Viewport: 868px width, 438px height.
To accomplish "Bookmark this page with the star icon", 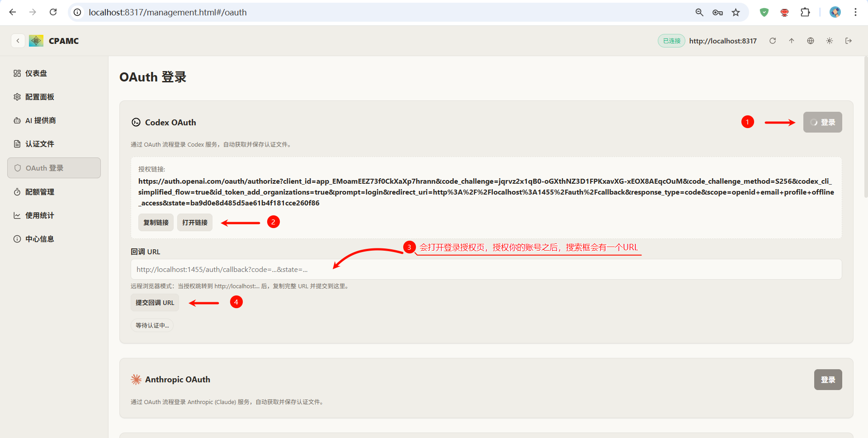I will coord(736,12).
